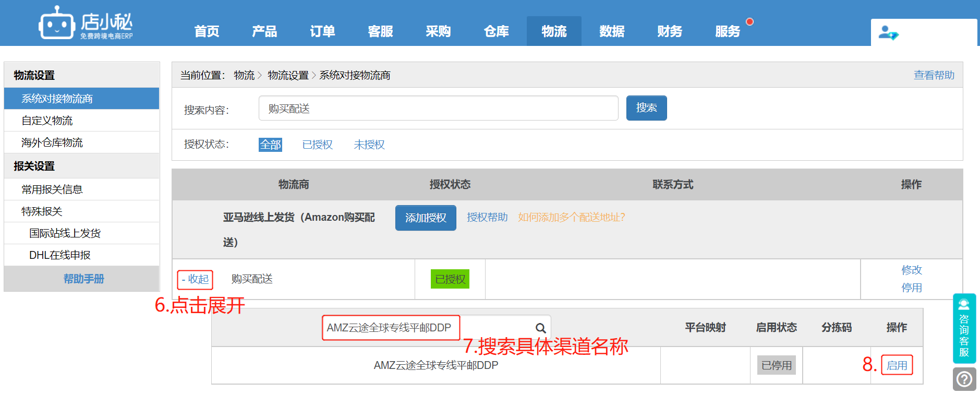Click the question mark help icon

[x=964, y=379]
